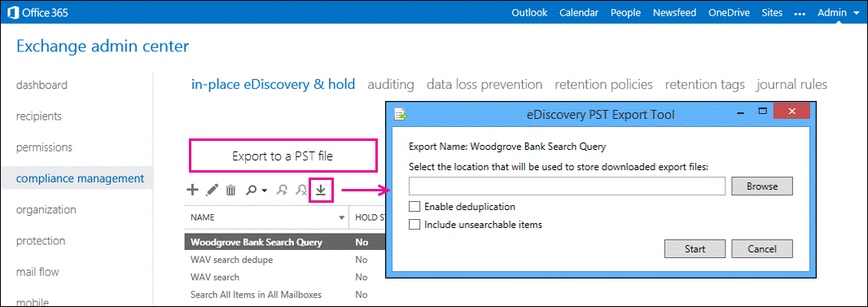
Task: Open Newsfeed from the top bar
Action: coord(674,12)
